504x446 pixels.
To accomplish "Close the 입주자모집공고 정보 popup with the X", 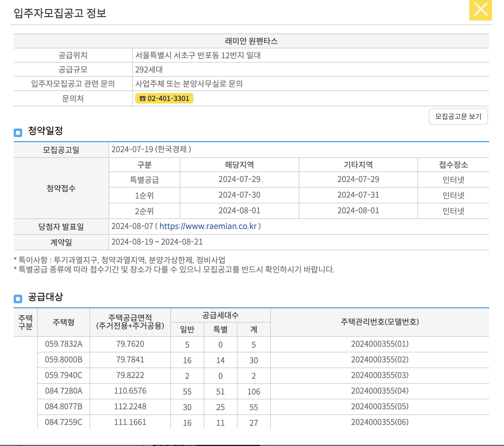I will pos(480,10).
